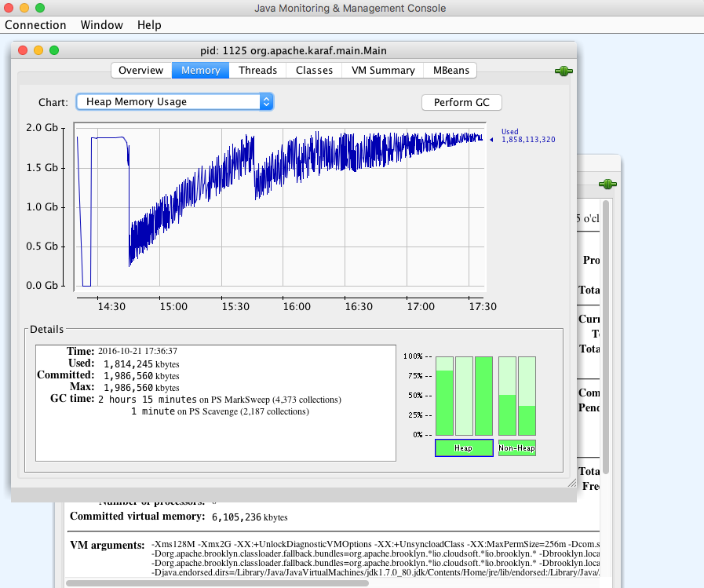Click the Time value 2016-10-21 17:36:37
Viewport: 704px width, 588px height.
[137, 351]
